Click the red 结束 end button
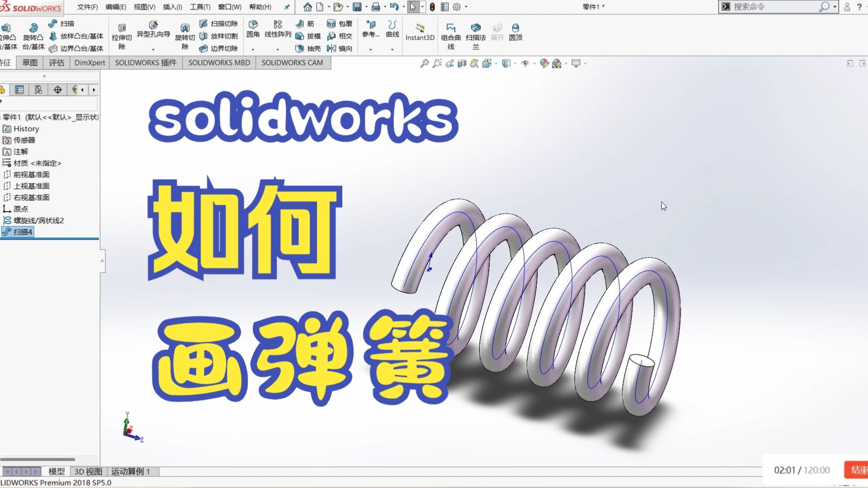Image resolution: width=868 pixels, height=488 pixels. (857, 470)
